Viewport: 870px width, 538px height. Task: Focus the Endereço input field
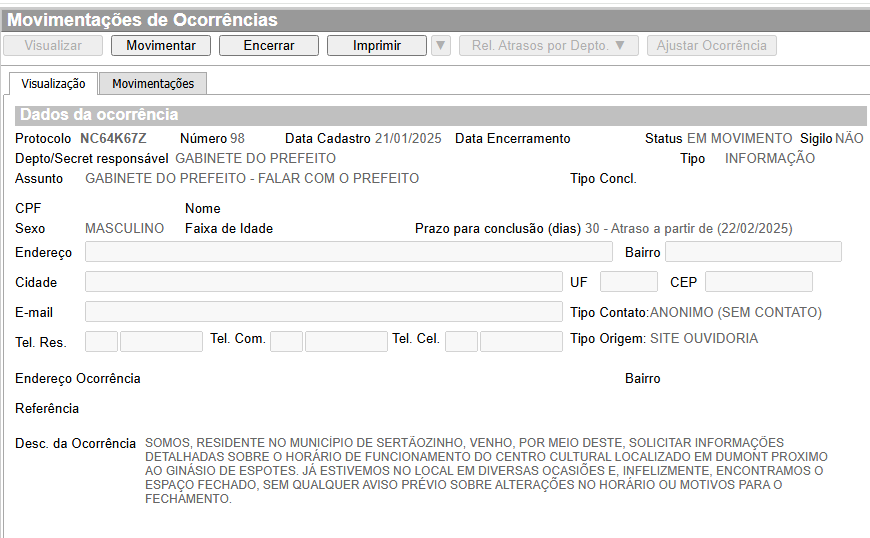tap(348, 252)
